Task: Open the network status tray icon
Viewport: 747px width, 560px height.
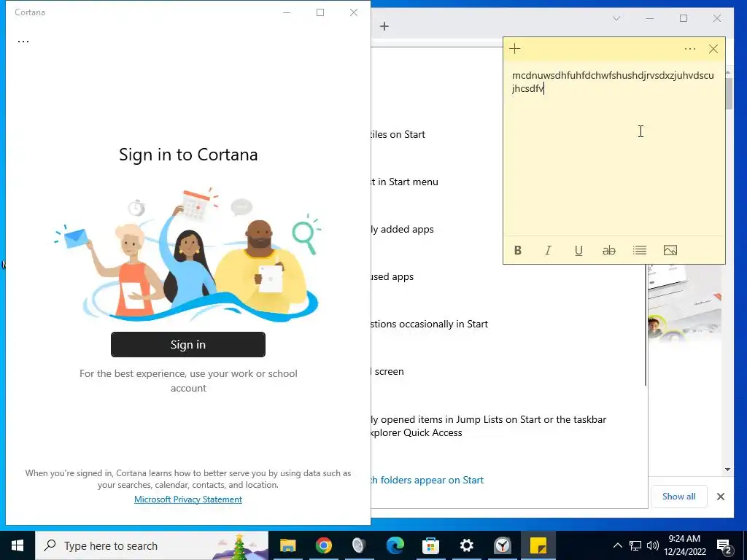Action: 635,545
